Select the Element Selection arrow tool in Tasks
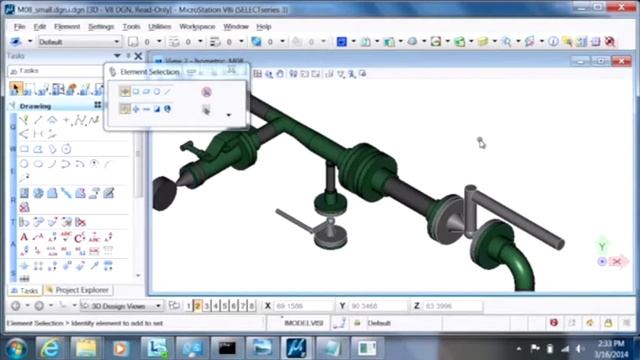This screenshot has height=360, width=640. [16, 88]
